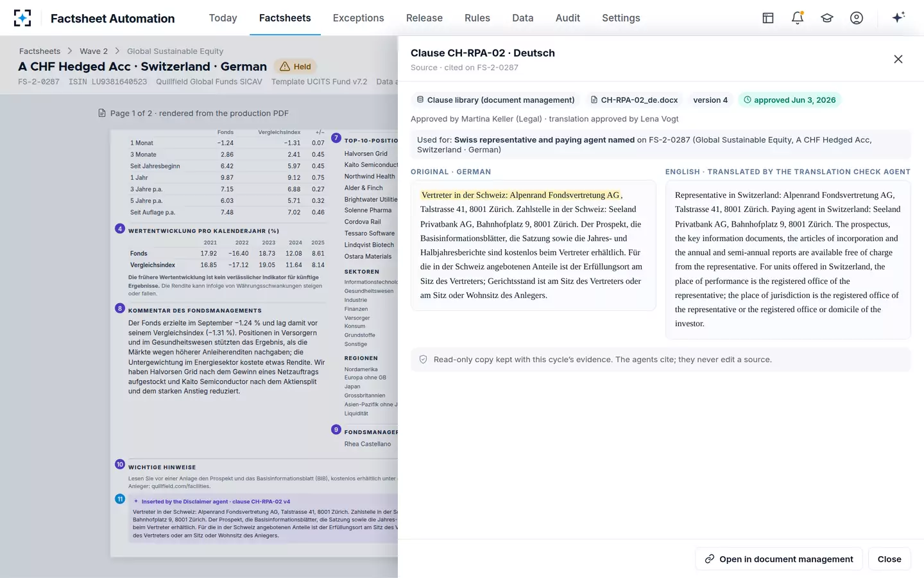The width and height of the screenshot is (924, 578).
Task: Click the highlighted Vertreter in der Schweiz text
Action: tap(520, 195)
